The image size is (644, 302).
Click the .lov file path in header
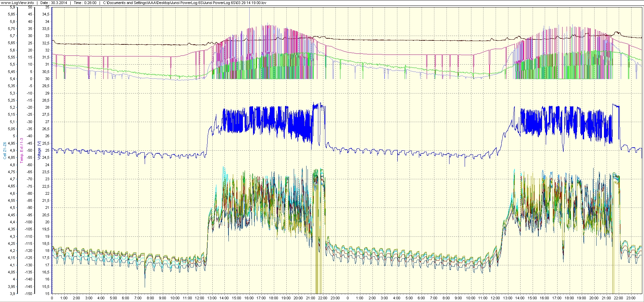[184, 3]
